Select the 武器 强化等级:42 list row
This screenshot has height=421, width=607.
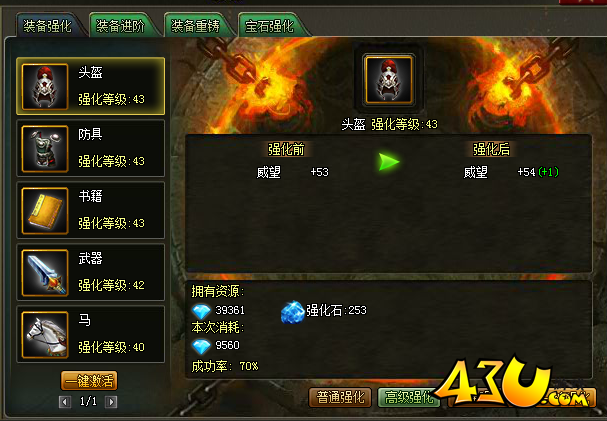click(x=91, y=272)
